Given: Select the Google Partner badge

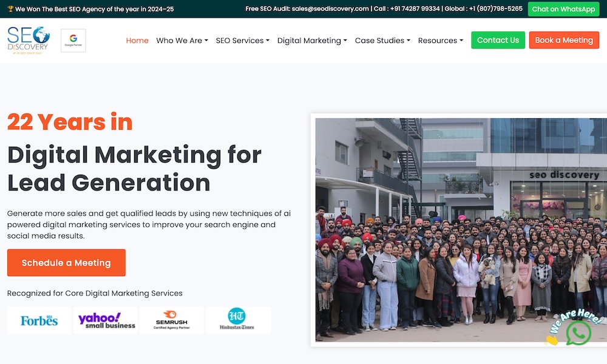Looking at the screenshot, I should [x=73, y=40].
